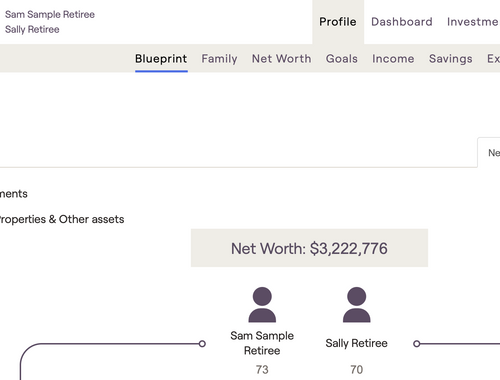This screenshot has height=380, width=500.
Task: Switch to the Dashboard tab
Action: point(402,22)
